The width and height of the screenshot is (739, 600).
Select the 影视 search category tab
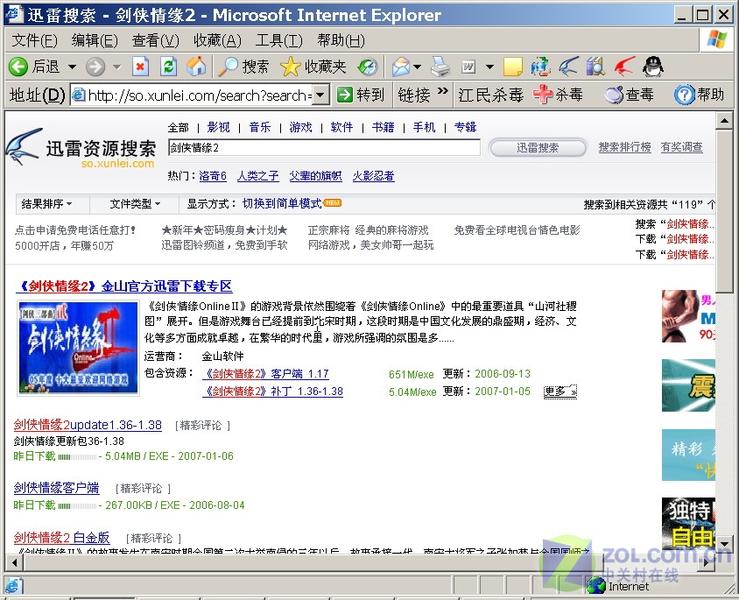click(x=219, y=127)
